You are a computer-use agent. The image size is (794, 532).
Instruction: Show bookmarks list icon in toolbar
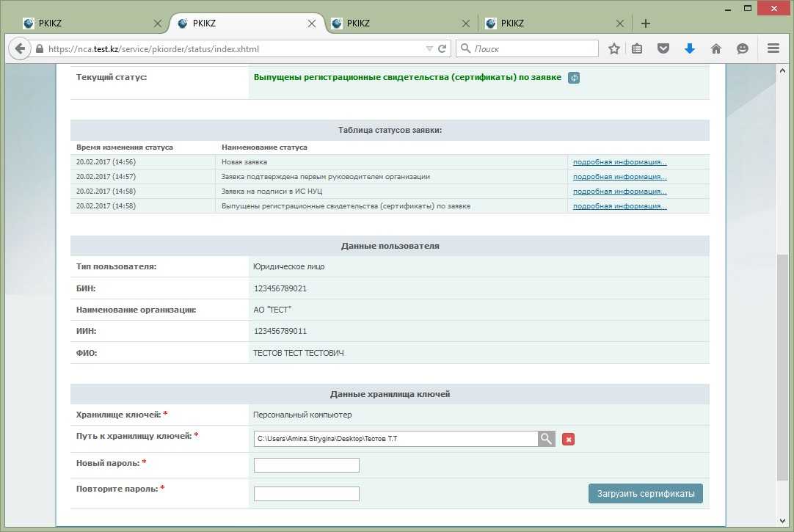point(637,49)
